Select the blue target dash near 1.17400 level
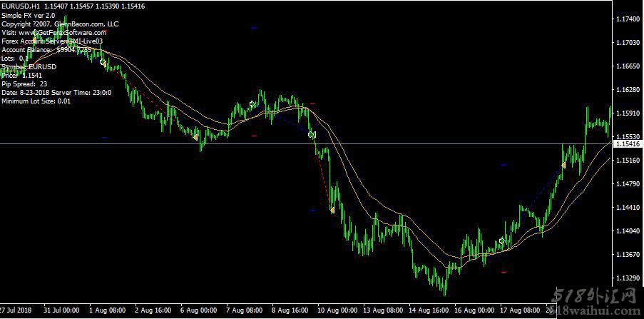Screen dimensions: 644x319 click(x=253, y=27)
